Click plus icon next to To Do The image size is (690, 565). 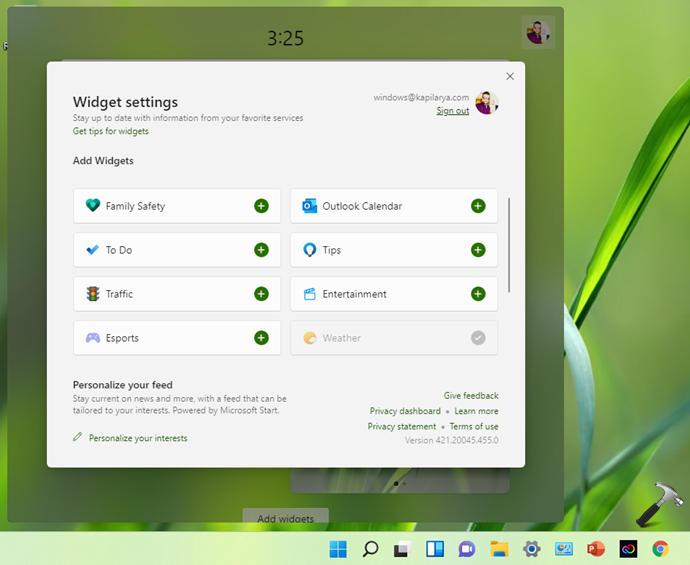261,250
